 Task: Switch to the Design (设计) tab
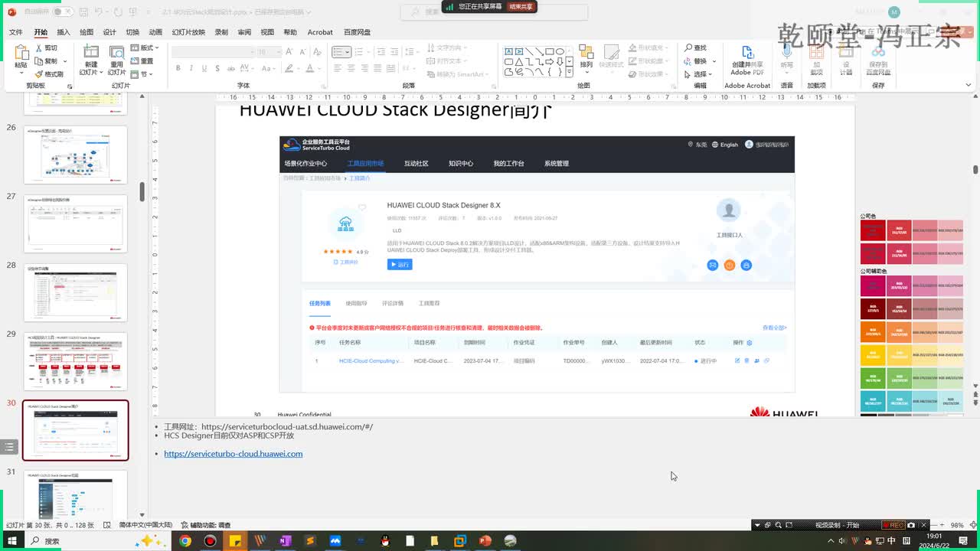tap(109, 32)
